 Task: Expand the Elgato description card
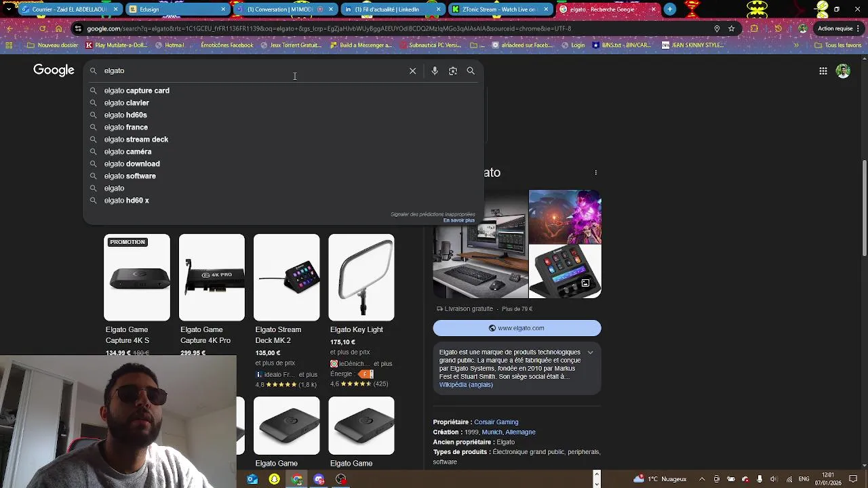tap(590, 352)
